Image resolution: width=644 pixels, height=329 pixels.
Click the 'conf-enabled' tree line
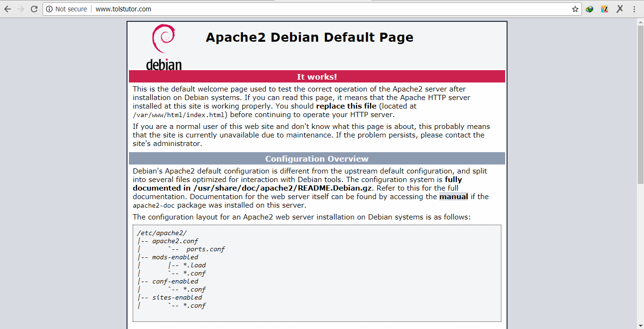coord(175,281)
